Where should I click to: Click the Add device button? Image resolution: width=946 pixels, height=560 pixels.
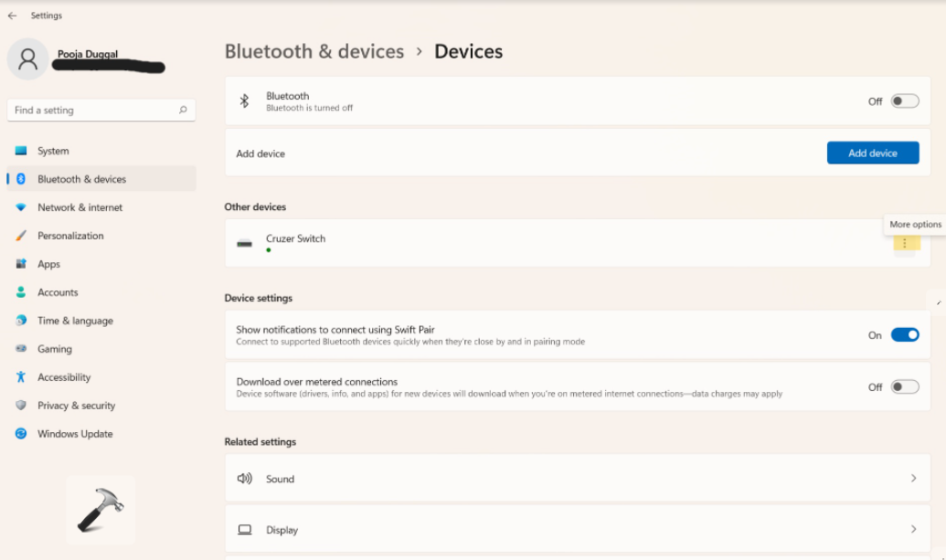[x=872, y=153]
